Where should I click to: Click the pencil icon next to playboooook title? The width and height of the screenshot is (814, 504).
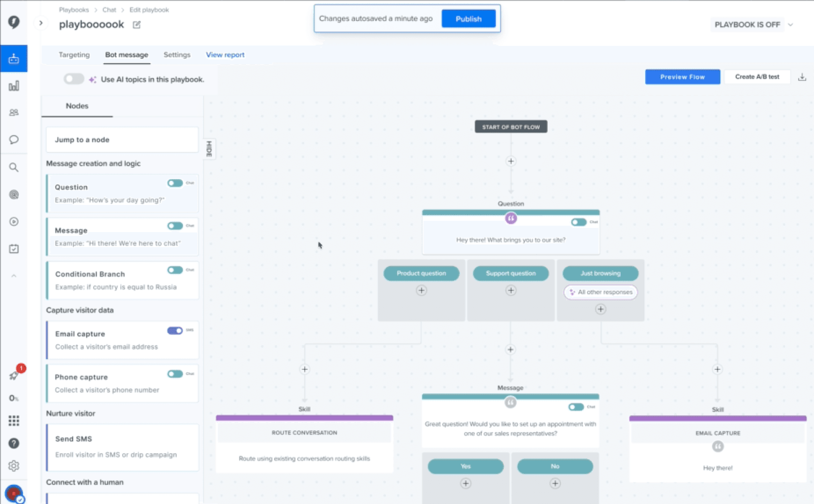(137, 25)
